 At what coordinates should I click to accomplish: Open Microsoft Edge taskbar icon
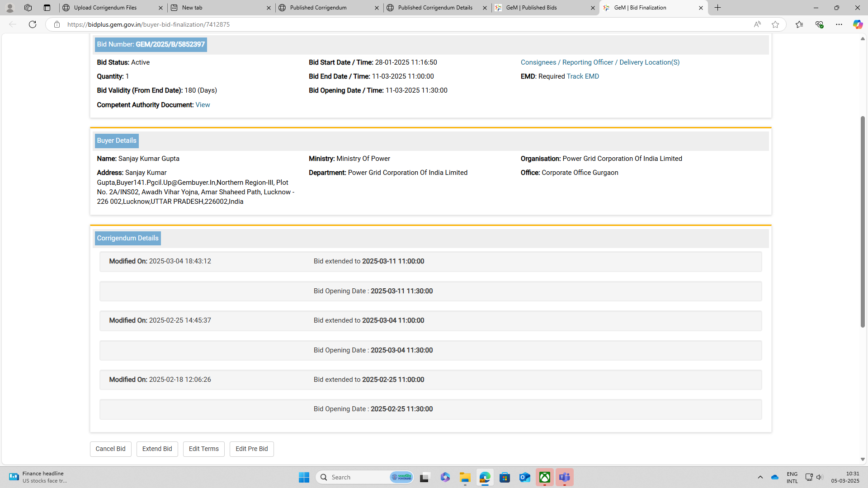click(485, 477)
